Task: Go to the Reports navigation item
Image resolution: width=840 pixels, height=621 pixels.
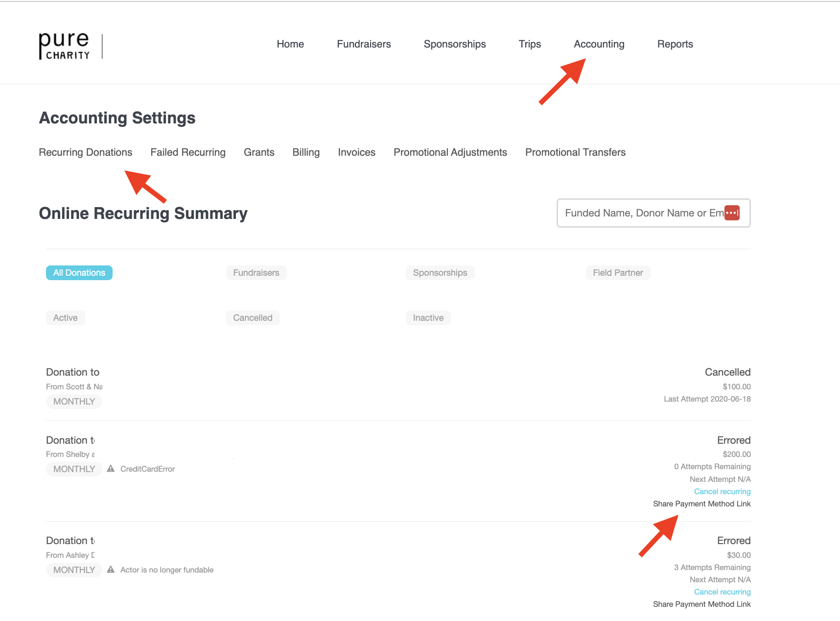Action: (675, 44)
